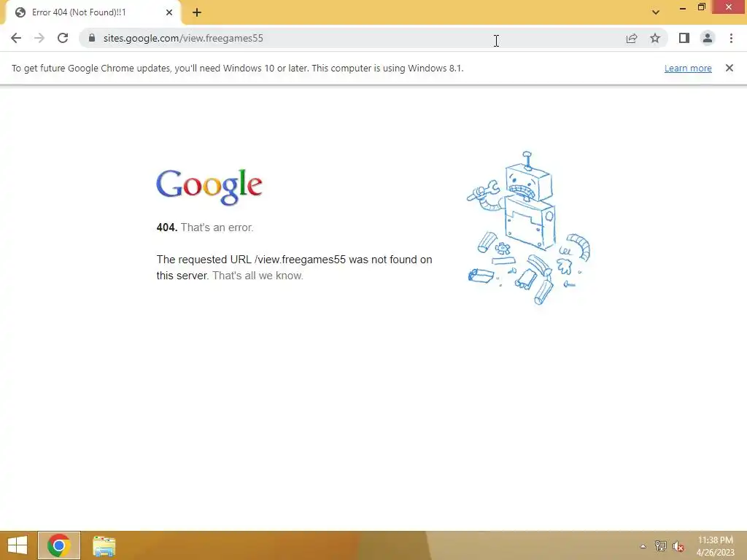The width and height of the screenshot is (747, 560).
Task: Click the Chrome taskbar icon
Action: tap(59, 545)
